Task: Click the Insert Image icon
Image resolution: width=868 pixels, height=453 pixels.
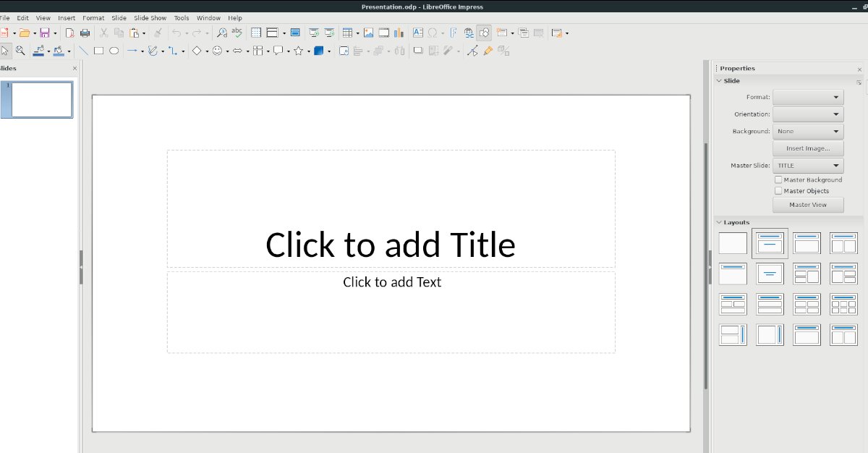Action: (368, 33)
